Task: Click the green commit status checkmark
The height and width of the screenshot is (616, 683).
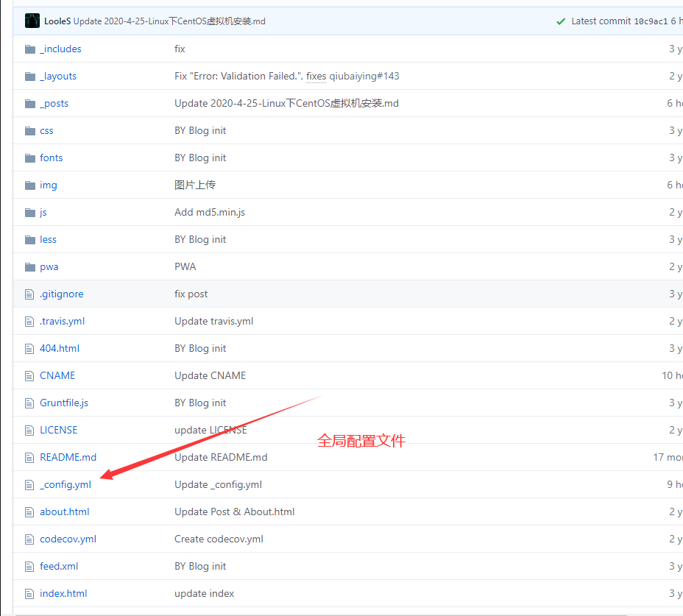Action: pyautogui.click(x=561, y=21)
